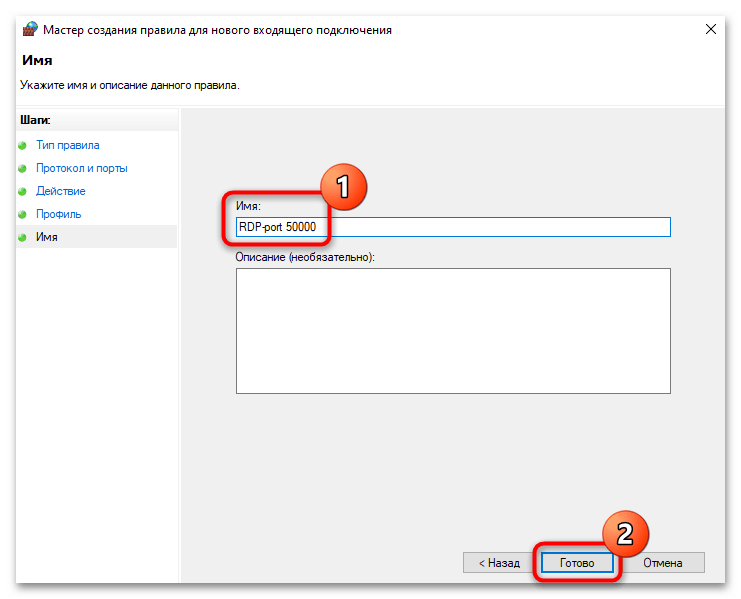Screen dimensions: 741x599
Task: Go to the Действие step
Action: [x=60, y=191]
